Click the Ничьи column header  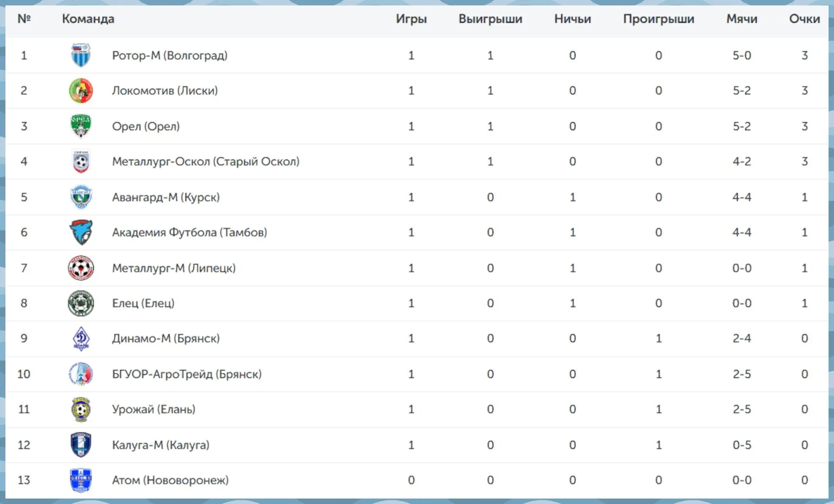(x=573, y=19)
